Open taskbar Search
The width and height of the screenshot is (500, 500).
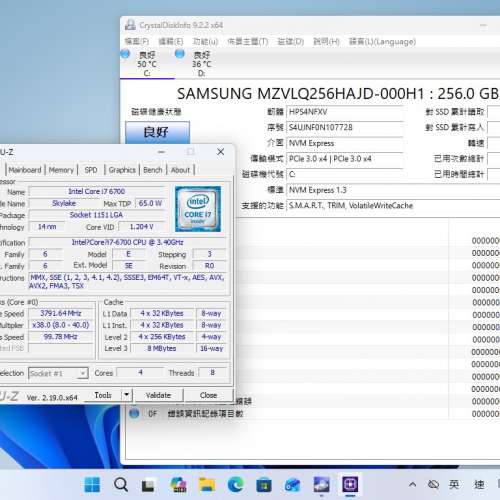(120, 484)
